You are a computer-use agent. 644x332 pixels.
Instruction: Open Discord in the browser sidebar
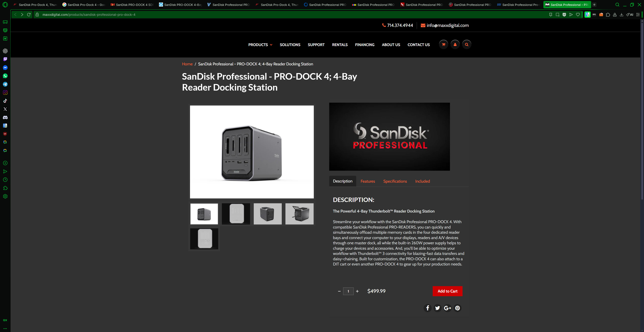pos(5,117)
